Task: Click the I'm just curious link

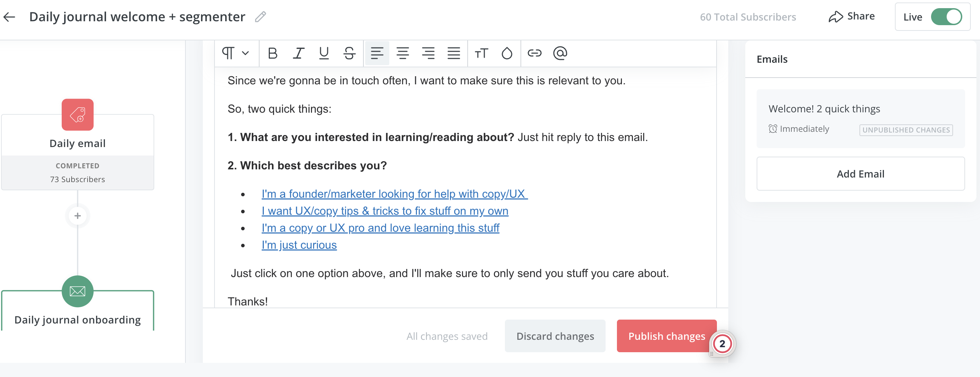Action: click(299, 245)
